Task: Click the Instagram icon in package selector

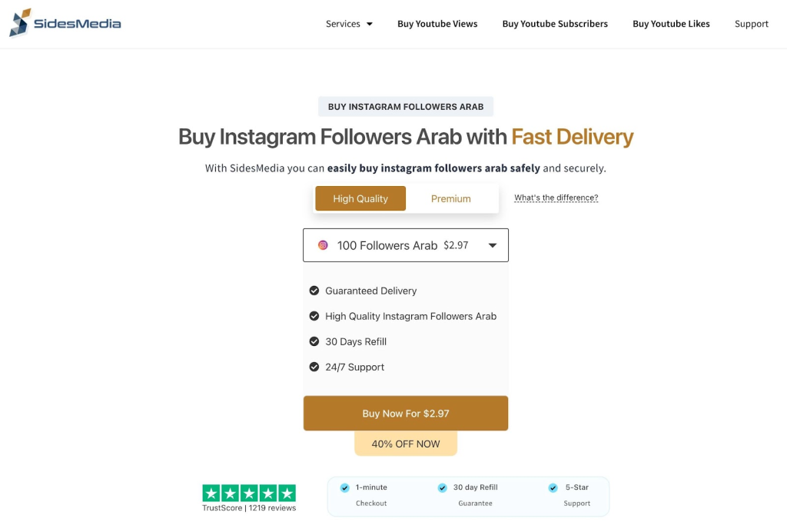Action: coord(323,245)
